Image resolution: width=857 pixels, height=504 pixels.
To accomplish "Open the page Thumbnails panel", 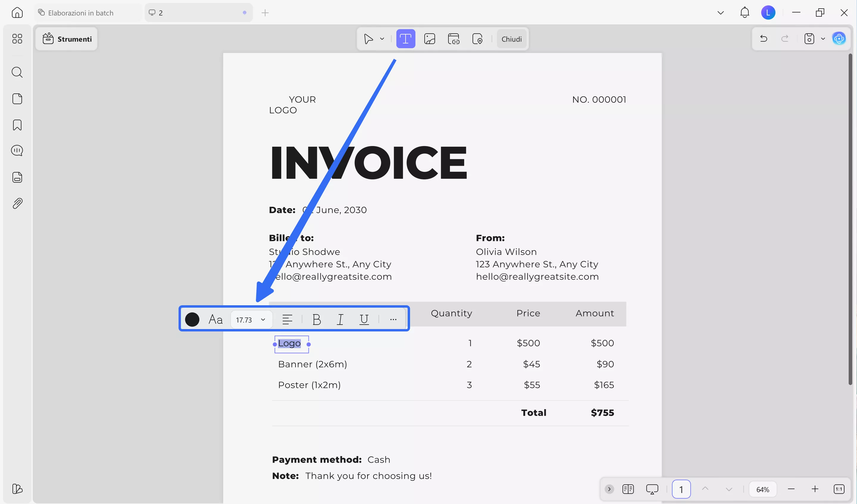I will (17, 98).
